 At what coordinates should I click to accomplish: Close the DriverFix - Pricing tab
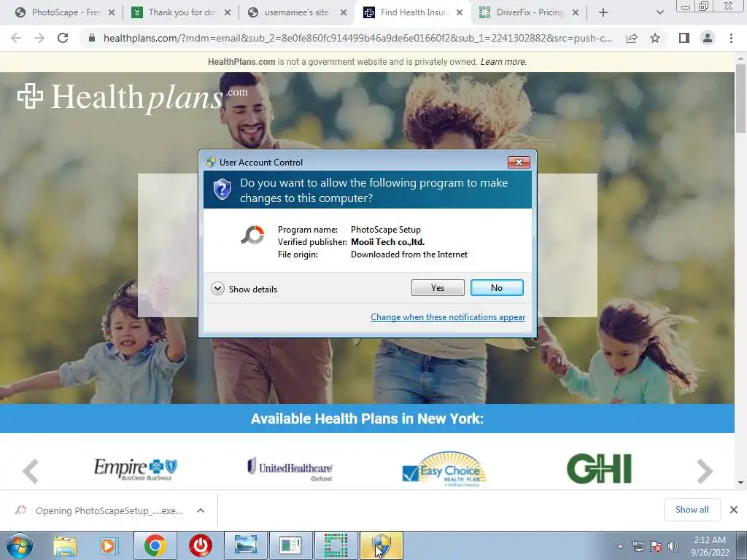point(576,12)
